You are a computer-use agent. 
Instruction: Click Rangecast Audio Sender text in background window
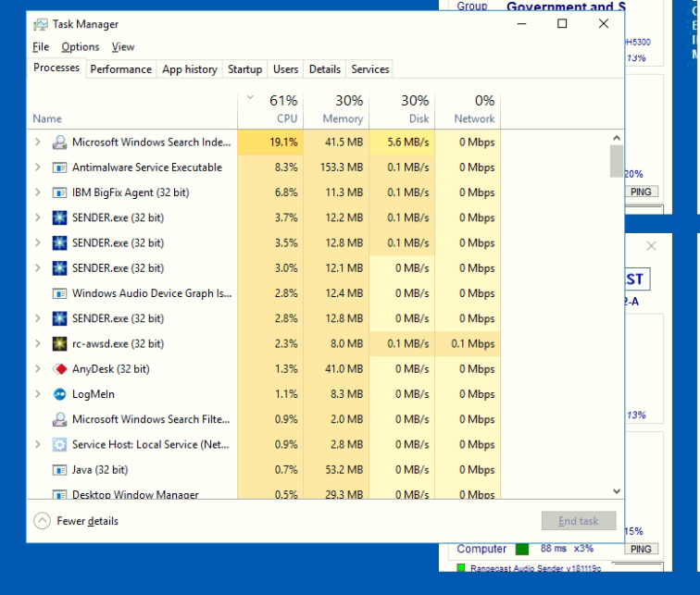(x=535, y=569)
